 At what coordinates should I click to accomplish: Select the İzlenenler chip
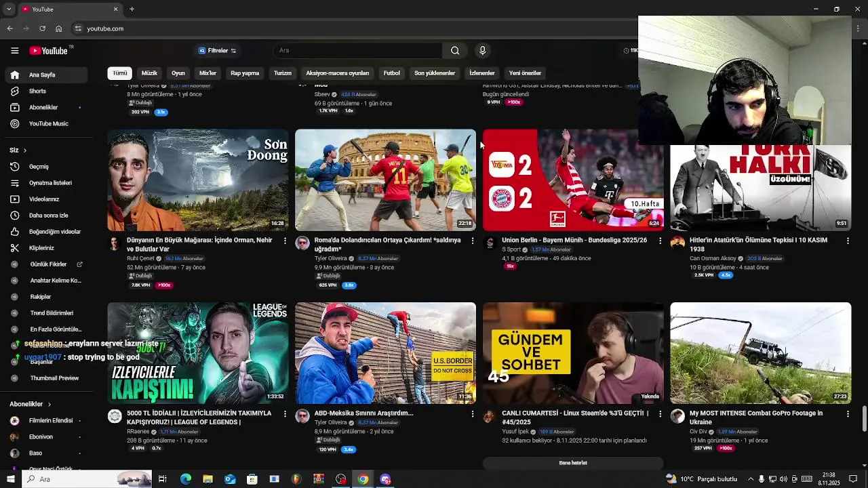pyautogui.click(x=482, y=73)
